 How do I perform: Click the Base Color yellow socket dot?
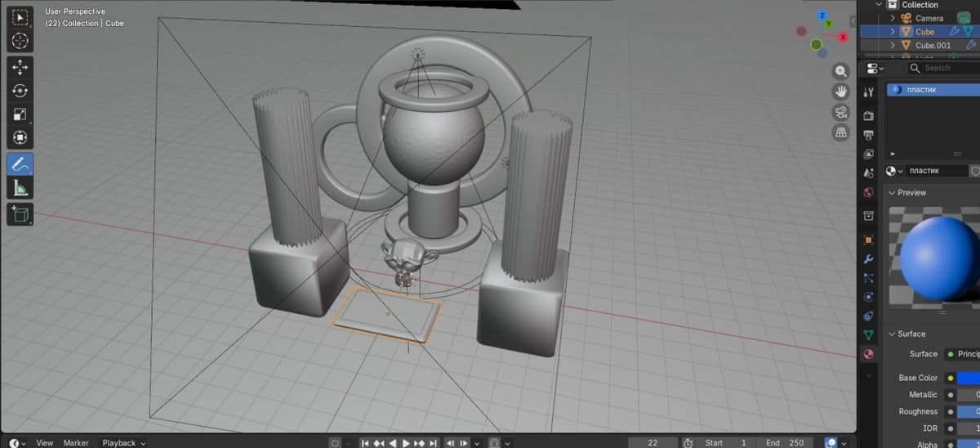950,378
